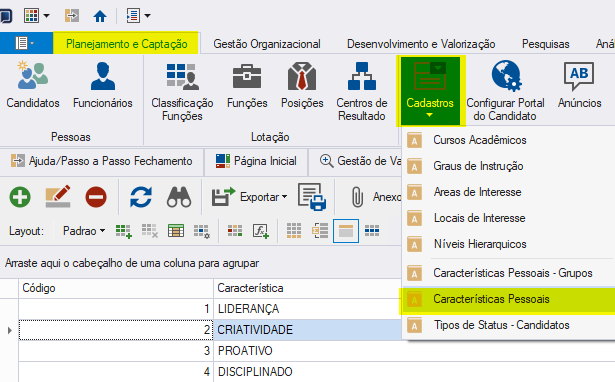Switch to Gestão Organizacional tab
This screenshot has height=382, width=615.
tap(267, 44)
